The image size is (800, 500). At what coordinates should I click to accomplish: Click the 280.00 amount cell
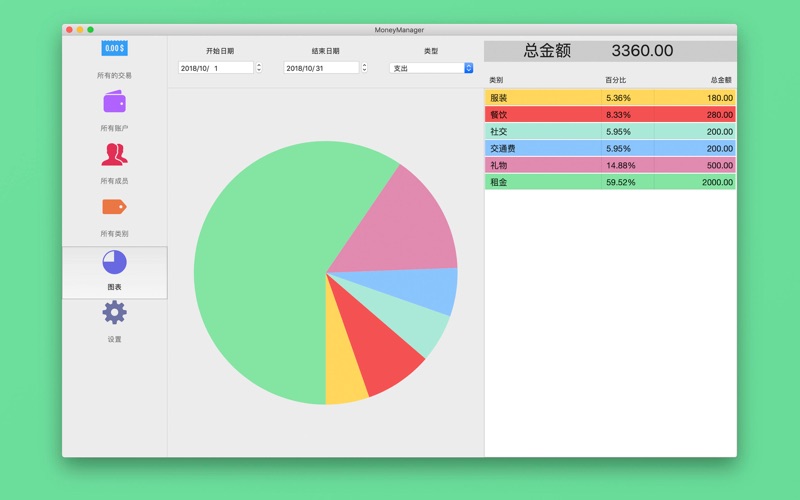[x=720, y=115]
